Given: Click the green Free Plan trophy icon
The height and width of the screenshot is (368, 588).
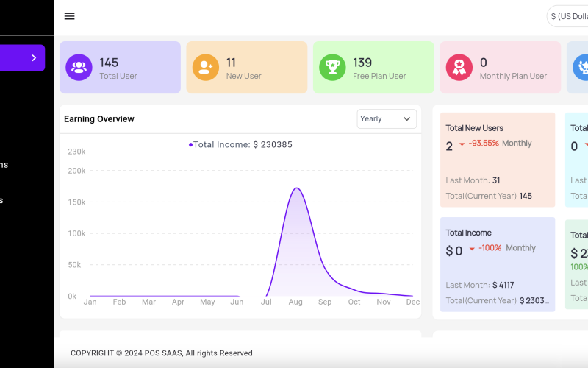Looking at the screenshot, I should point(332,68).
